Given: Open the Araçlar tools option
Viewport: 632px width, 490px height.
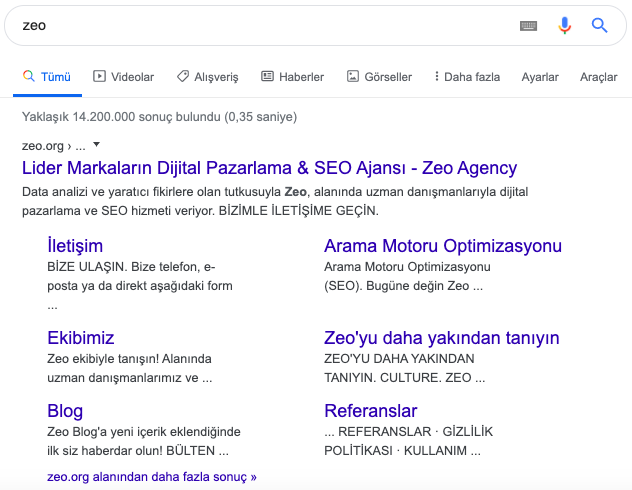Looking at the screenshot, I should pos(599,77).
